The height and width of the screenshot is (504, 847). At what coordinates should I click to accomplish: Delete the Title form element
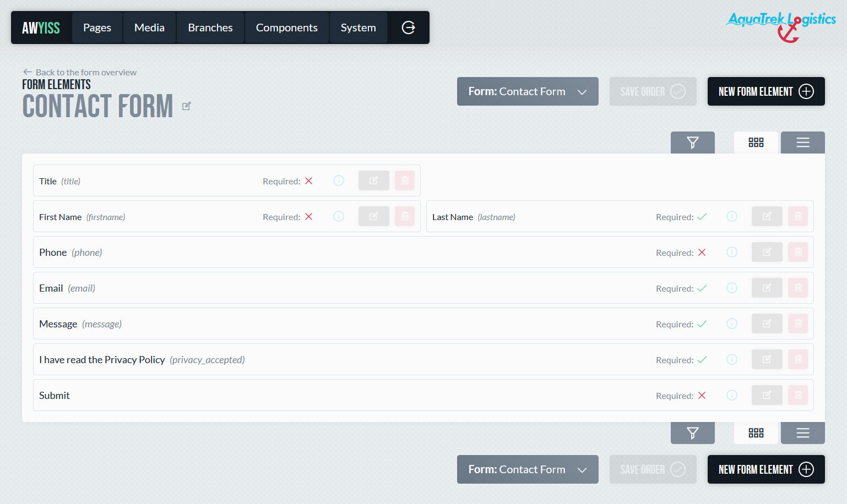[x=404, y=180]
